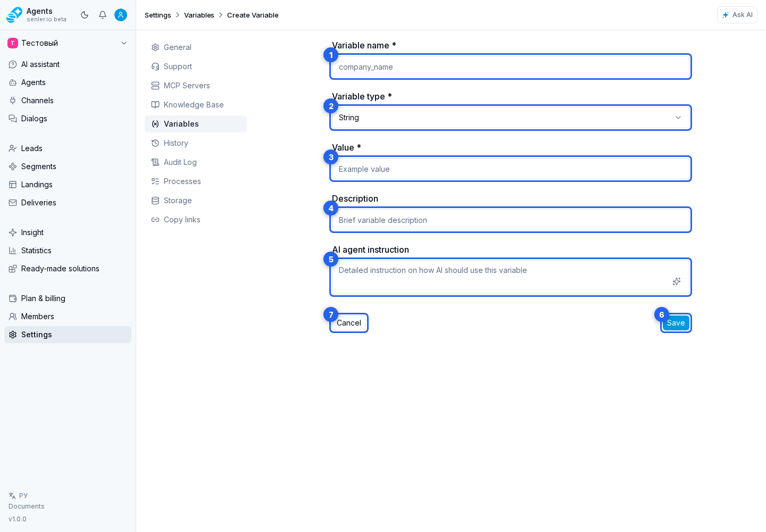Switch language with the РУ link
The width and height of the screenshot is (766, 532).
pyautogui.click(x=19, y=495)
